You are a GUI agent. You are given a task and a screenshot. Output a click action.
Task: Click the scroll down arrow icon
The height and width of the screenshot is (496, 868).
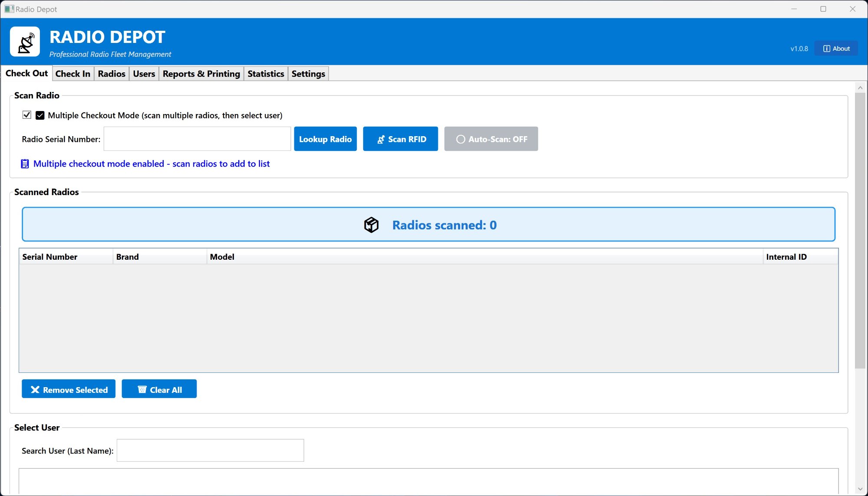click(x=860, y=489)
